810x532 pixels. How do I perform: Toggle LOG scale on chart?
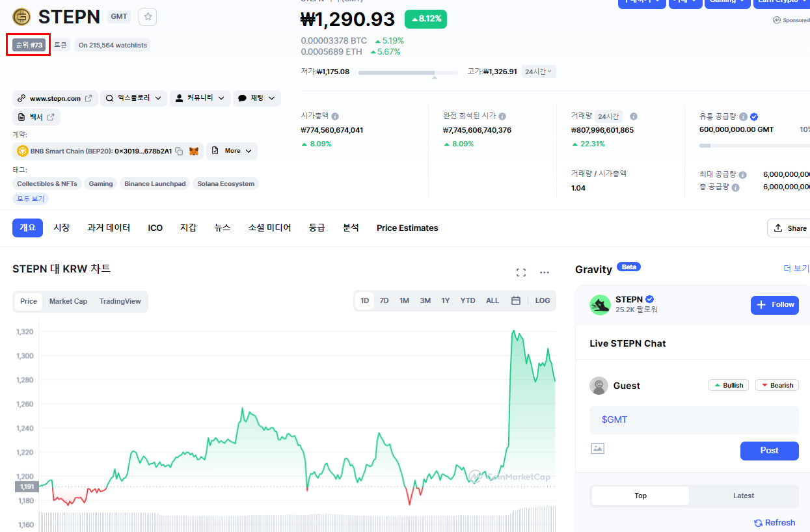click(543, 300)
